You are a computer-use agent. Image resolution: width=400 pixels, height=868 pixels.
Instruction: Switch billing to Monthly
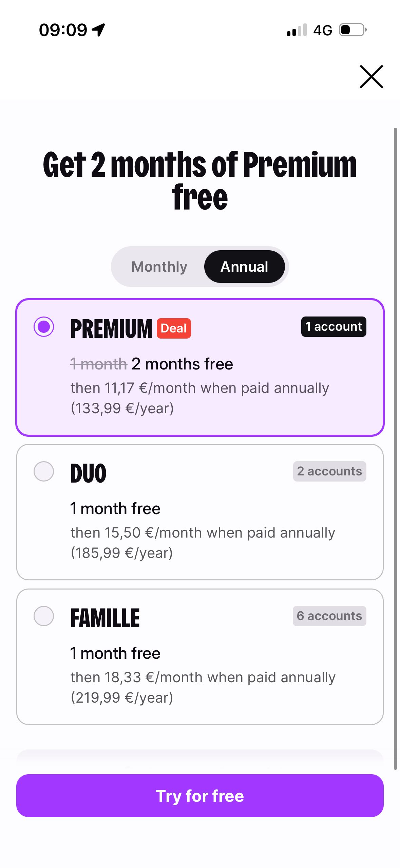point(159,267)
